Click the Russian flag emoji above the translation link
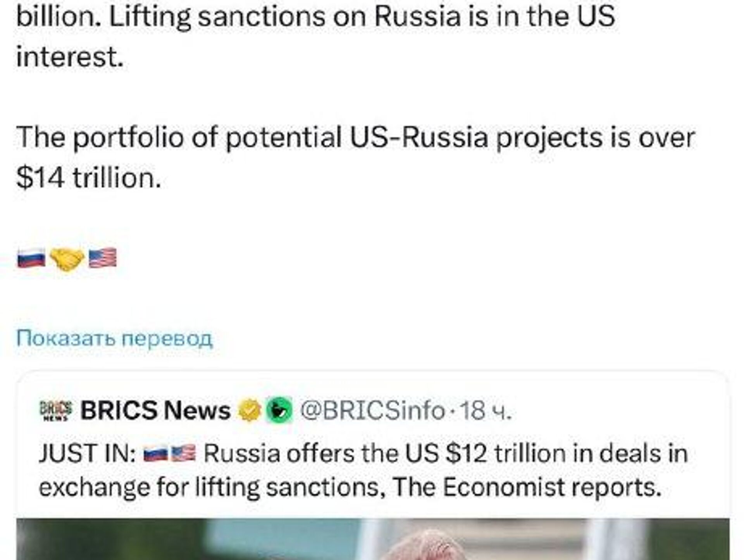744x560 pixels. point(31,258)
